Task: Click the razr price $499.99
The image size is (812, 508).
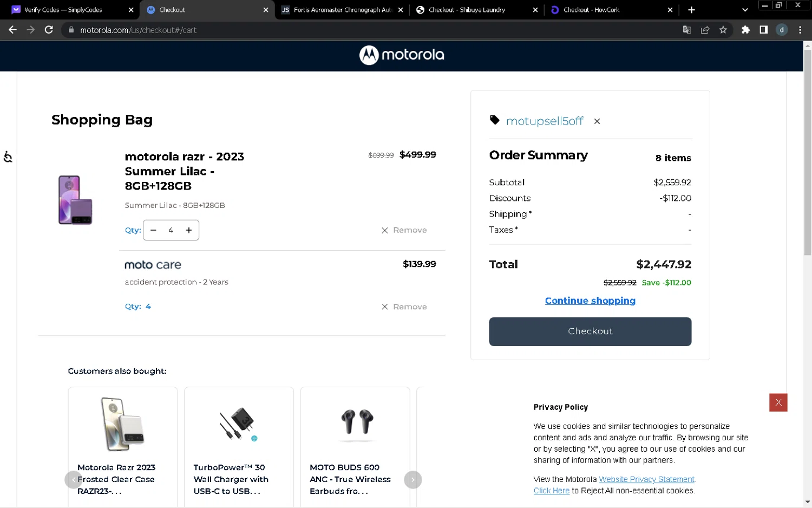Action: click(x=417, y=154)
